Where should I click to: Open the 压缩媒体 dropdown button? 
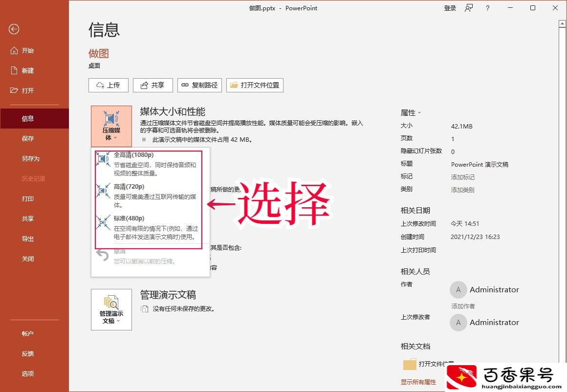pyautogui.click(x=111, y=126)
